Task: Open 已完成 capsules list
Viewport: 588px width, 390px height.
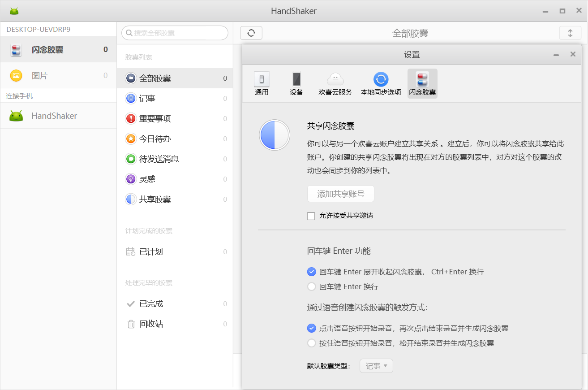Action: click(x=175, y=304)
